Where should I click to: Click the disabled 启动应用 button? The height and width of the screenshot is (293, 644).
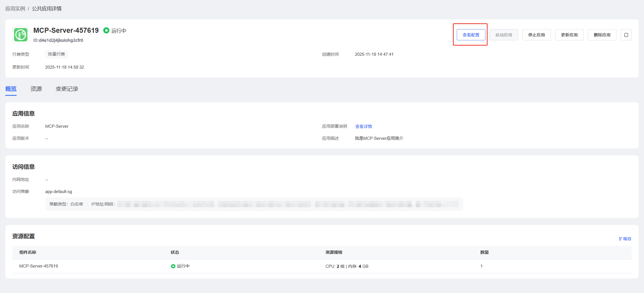(504, 35)
